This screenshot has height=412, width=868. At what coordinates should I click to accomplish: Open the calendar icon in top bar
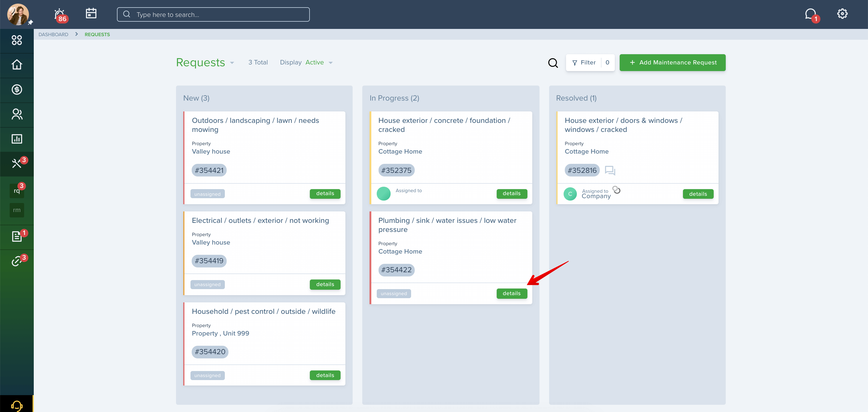click(91, 14)
